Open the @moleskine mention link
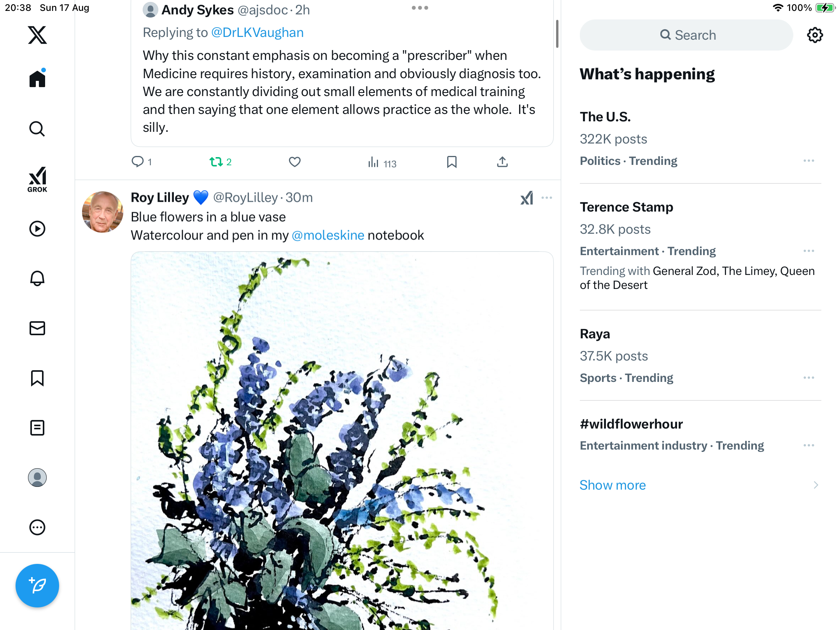840x630 pixels. [x=328, y=235]
